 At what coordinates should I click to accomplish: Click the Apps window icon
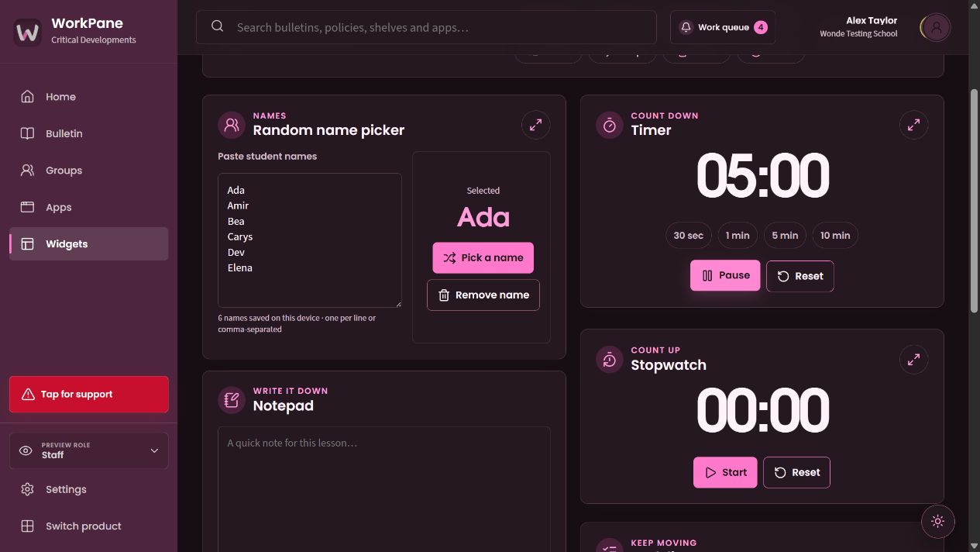pyautogui.click(x=27, y=207)
